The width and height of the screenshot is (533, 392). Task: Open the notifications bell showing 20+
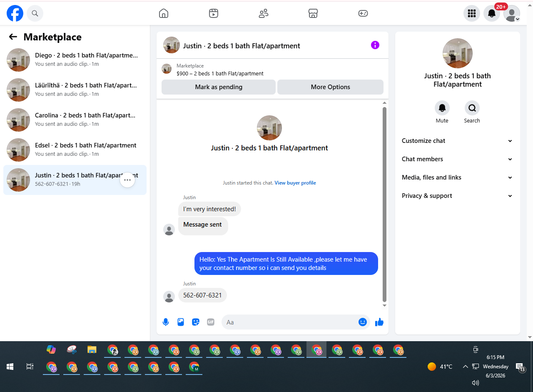coord(492,14)
